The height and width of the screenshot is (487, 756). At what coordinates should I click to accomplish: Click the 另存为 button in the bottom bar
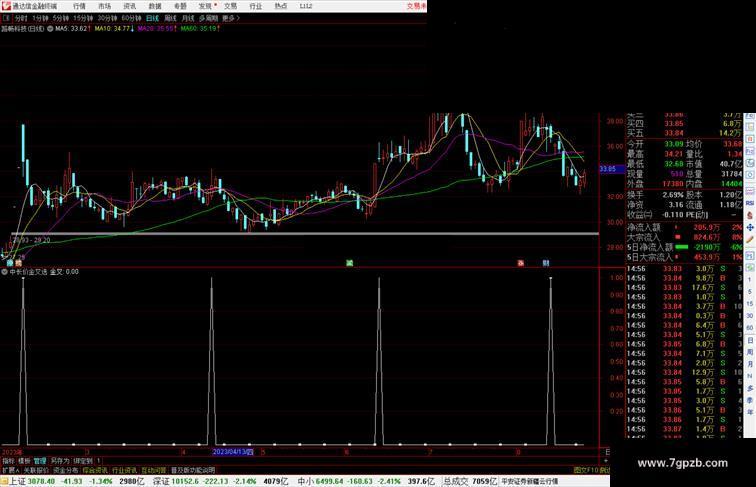tap(60, 461)
